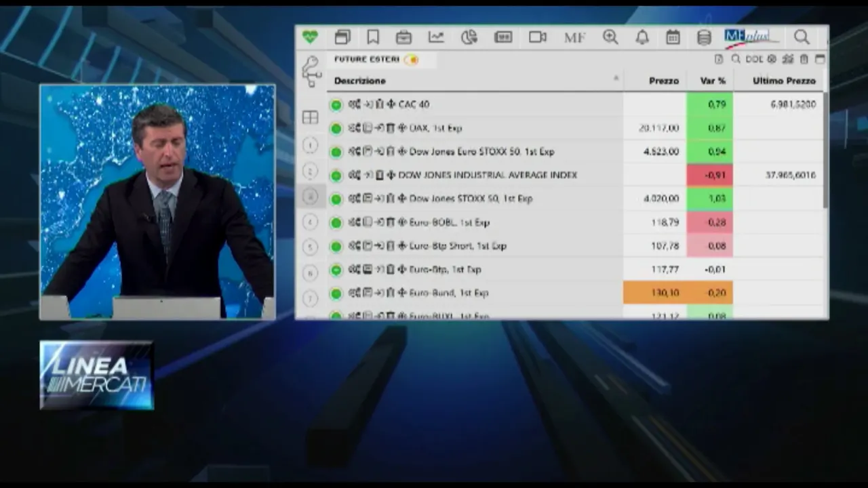Open the calendar icon
The image size is (868, 488).
[673, 37]
